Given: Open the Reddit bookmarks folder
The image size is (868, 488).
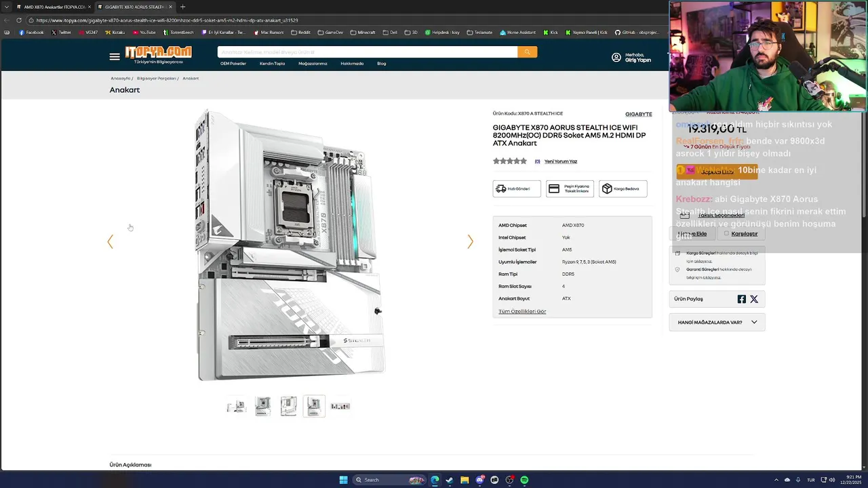Looking at the screenshot, I should pos(301,33).
